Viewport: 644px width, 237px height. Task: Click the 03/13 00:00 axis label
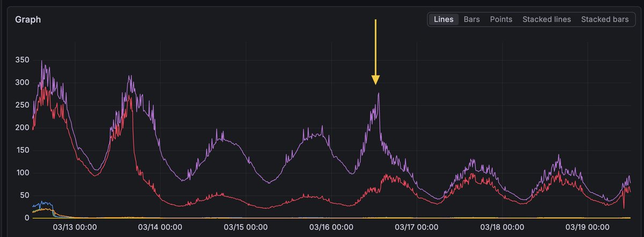point(75,227)
